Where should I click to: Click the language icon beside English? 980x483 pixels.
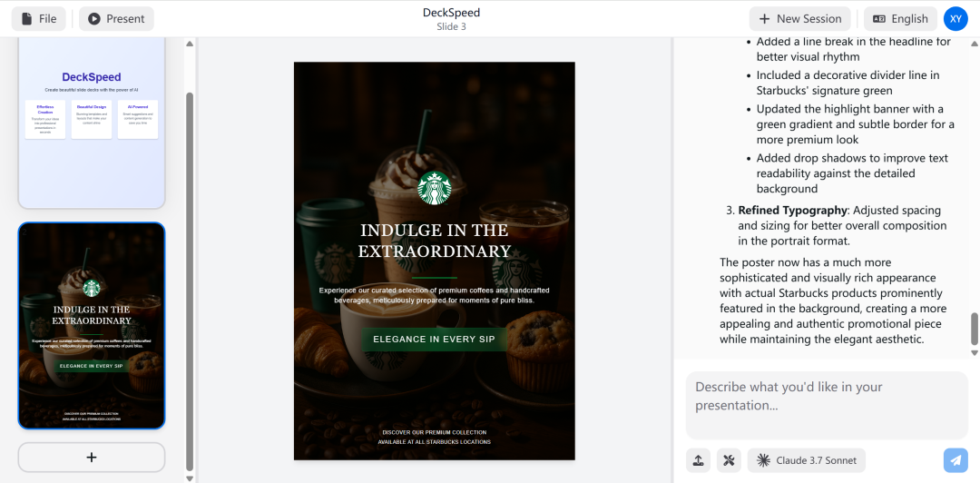coord(879,19)
